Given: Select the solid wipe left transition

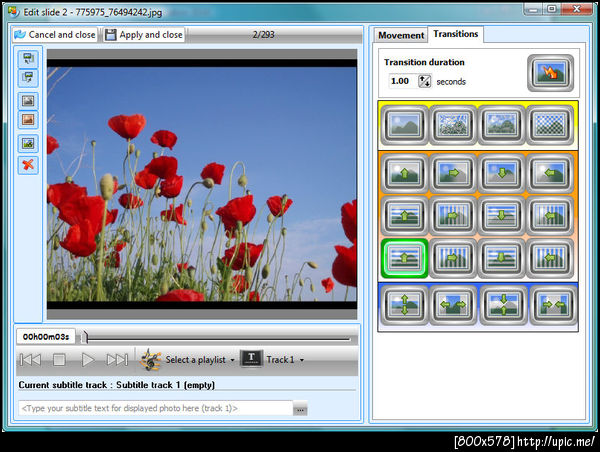Looking at the screenshot, I should pos(550,173).
